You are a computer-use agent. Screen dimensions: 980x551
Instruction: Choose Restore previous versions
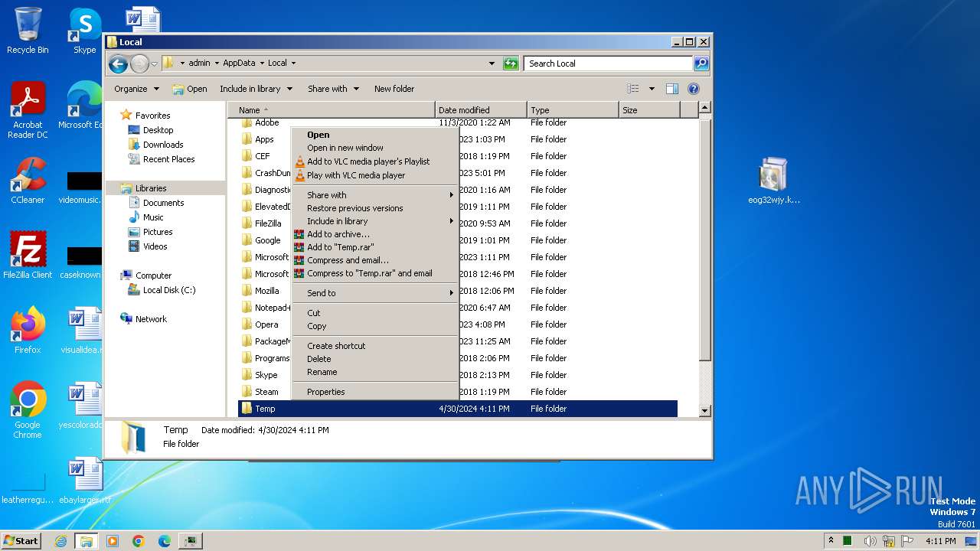click(375, 208)
